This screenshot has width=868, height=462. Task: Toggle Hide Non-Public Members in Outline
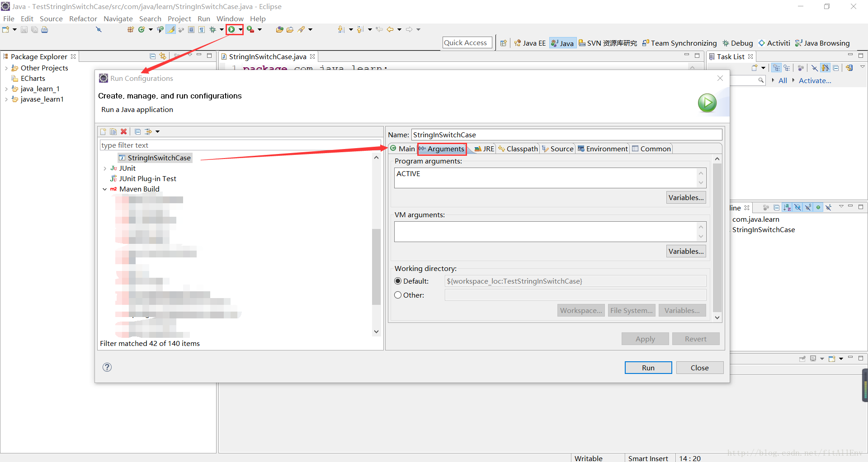[x=818, y=208]
